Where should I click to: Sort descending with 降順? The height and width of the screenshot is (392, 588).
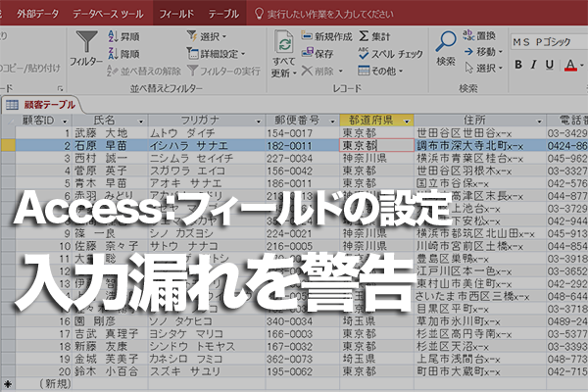pos(123,54)
